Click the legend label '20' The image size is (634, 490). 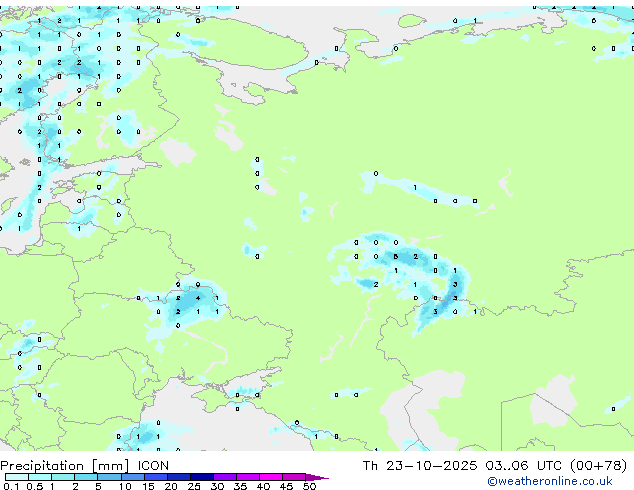171,486
